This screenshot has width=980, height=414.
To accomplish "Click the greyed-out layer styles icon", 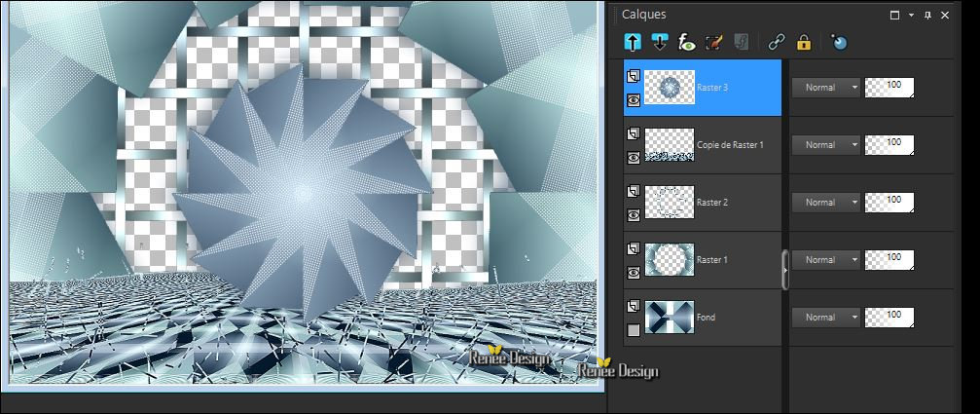I will 742,43.
